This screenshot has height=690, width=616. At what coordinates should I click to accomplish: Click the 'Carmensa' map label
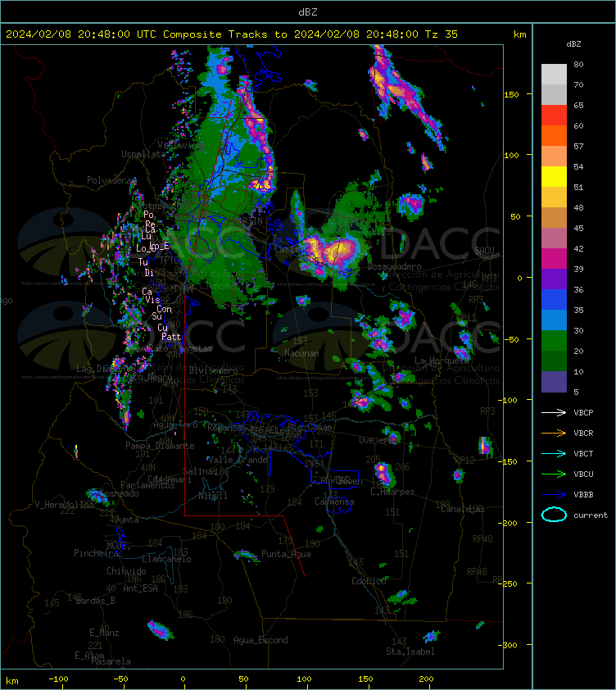pos(334,502)
